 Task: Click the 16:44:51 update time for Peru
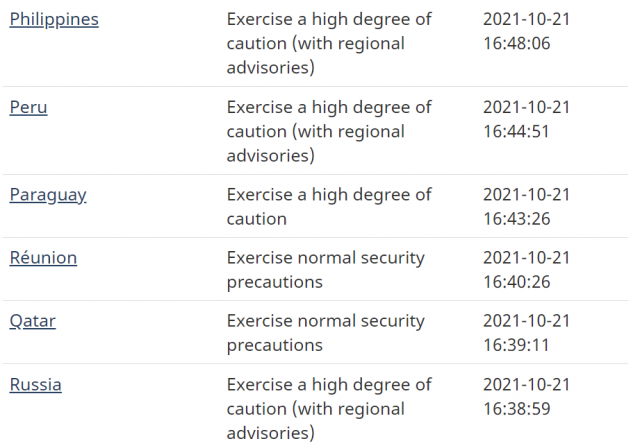(516, 131)
